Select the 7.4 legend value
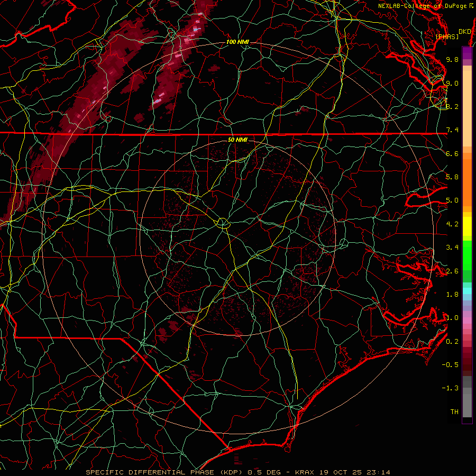Viewport: 476px width, 476px height. tap(452, 130)
